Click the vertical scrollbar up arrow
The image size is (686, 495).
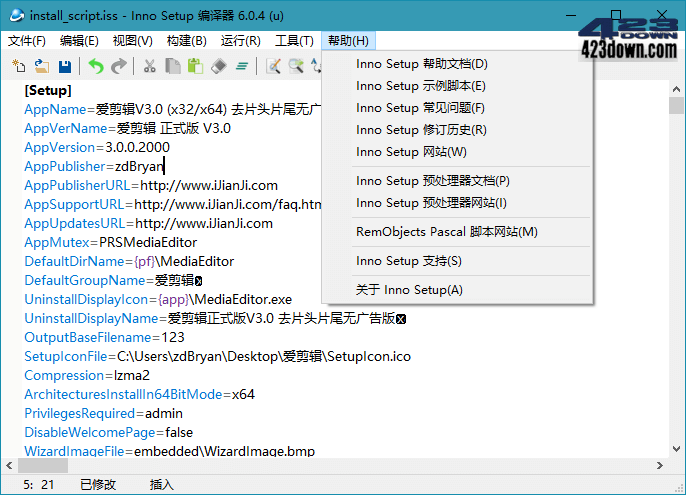pos(676,89)
